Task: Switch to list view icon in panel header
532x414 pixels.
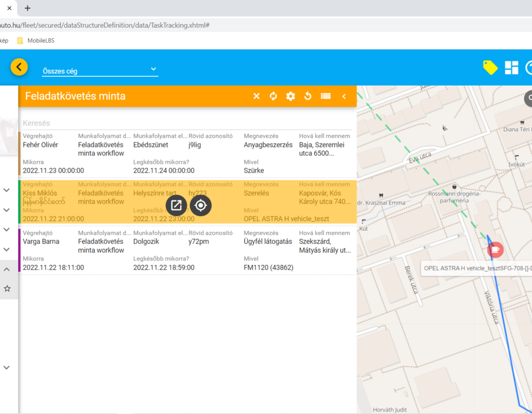Action: tap(326, 96)
